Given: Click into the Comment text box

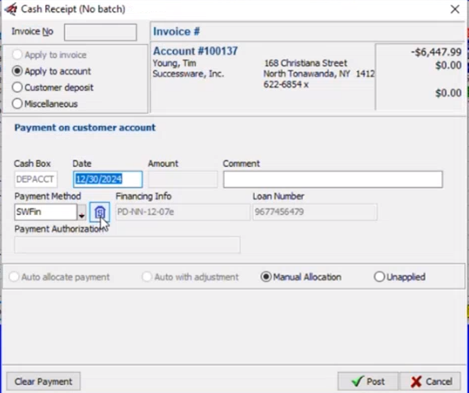Looking at the screenshot, I should (x=333, y=179).
